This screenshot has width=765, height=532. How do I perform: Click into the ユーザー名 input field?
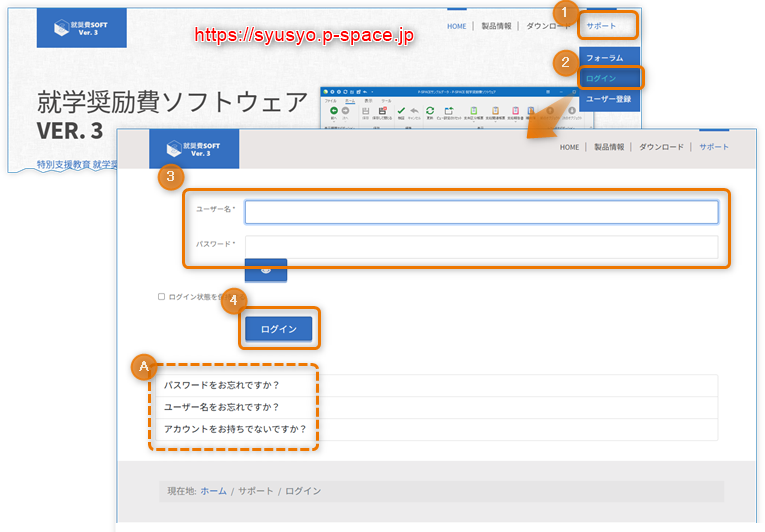pos(481,212)
